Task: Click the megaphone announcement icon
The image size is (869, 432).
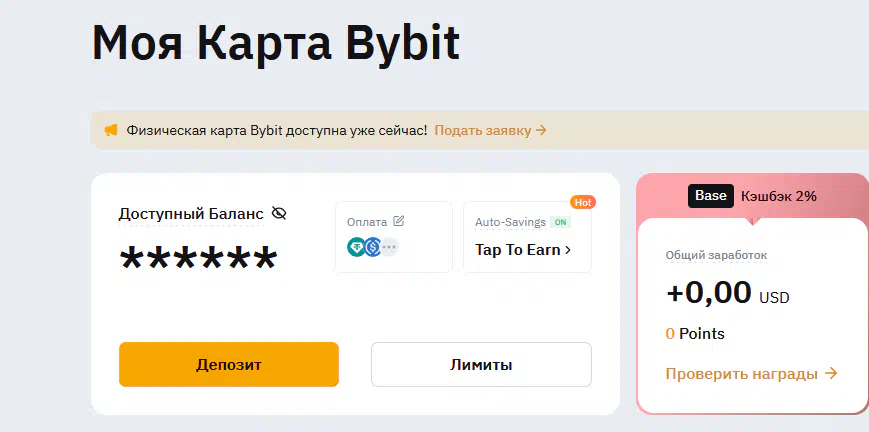Action: coord(111,130)
